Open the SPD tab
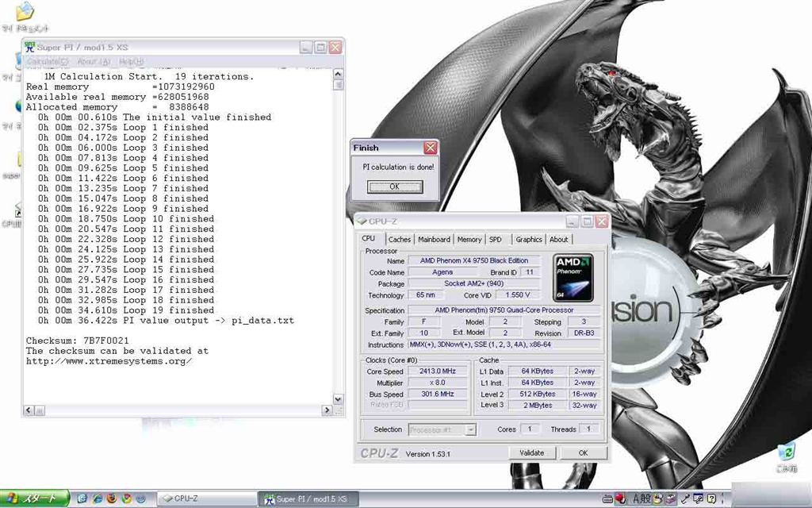812x508 pixels. [495, 239]
